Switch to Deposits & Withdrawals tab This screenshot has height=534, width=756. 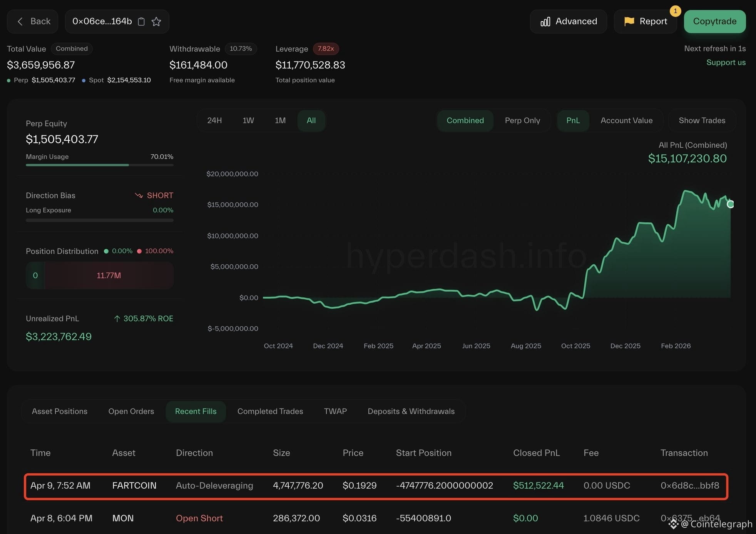[x=411, y=411]
